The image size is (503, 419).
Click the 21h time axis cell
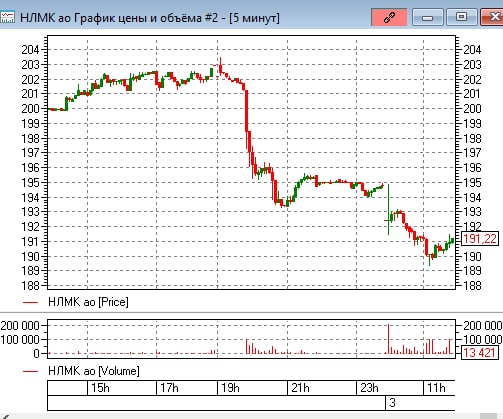tap(322, 388)
